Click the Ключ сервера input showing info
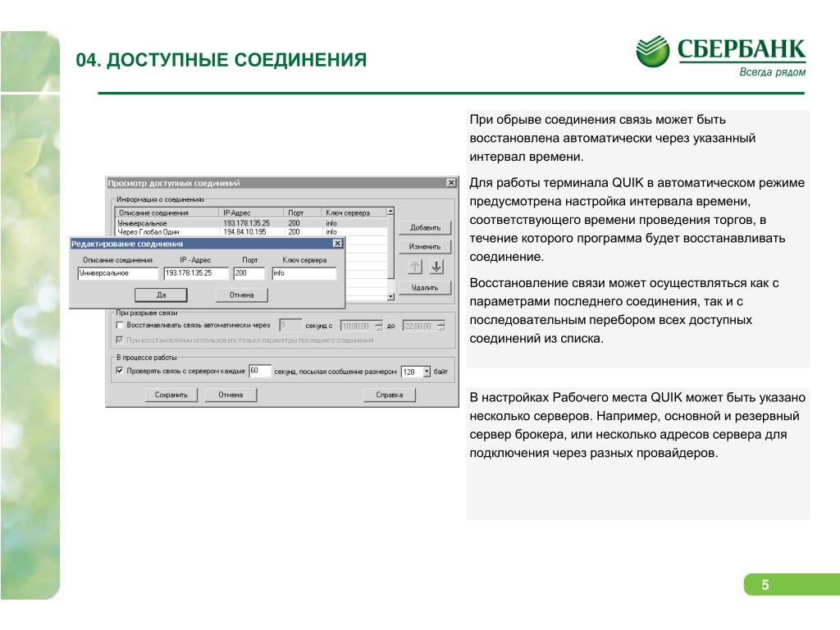This screenshot has height=630, width=840. pos(304,273)
